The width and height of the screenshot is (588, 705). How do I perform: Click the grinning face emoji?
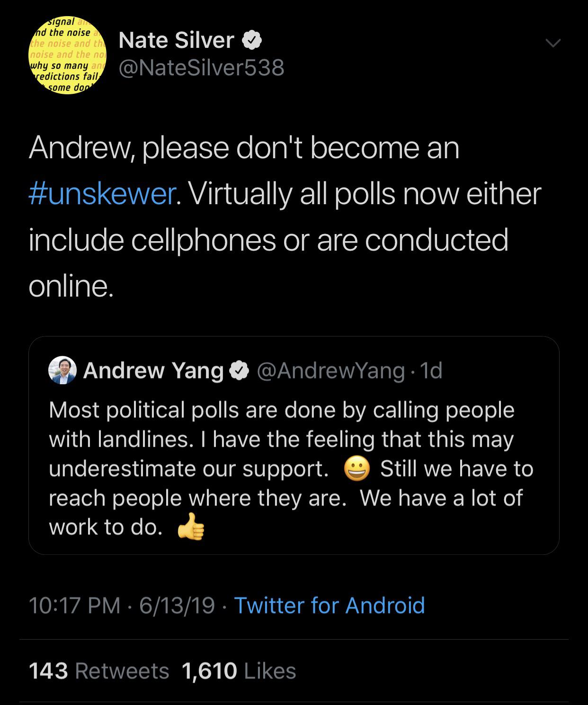tap(356, 470)
